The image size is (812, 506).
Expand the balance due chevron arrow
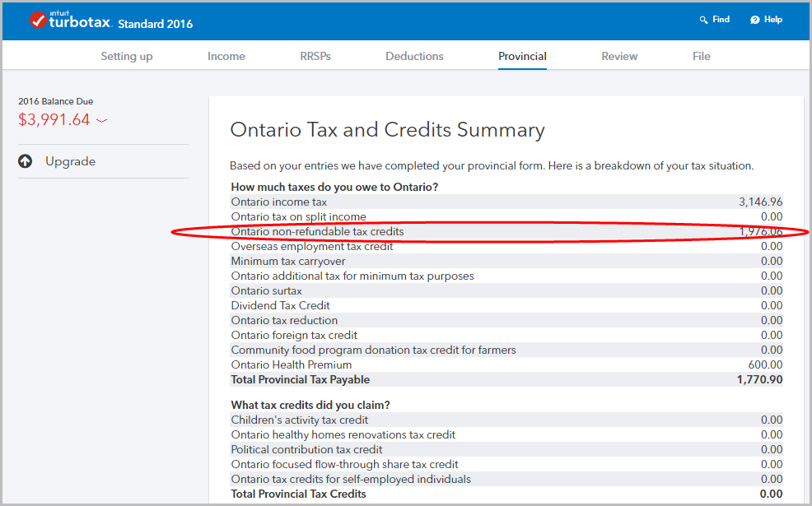click(102, 121)
